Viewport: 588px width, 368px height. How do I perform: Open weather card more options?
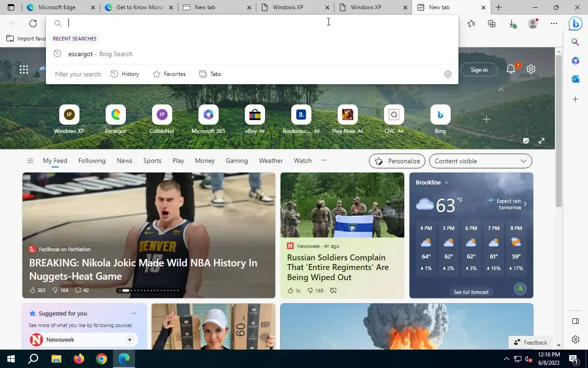point(521,183)
